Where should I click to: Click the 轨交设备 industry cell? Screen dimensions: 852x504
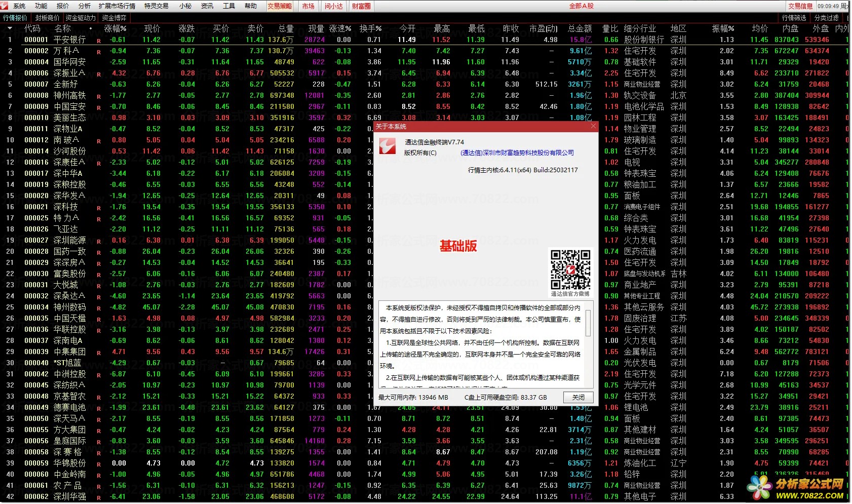[640, 95]
